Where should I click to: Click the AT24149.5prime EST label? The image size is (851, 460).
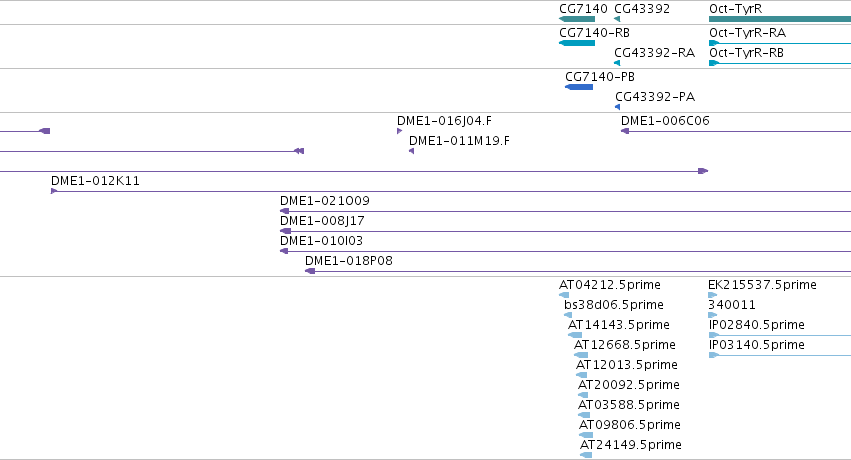tap(631, 445)
